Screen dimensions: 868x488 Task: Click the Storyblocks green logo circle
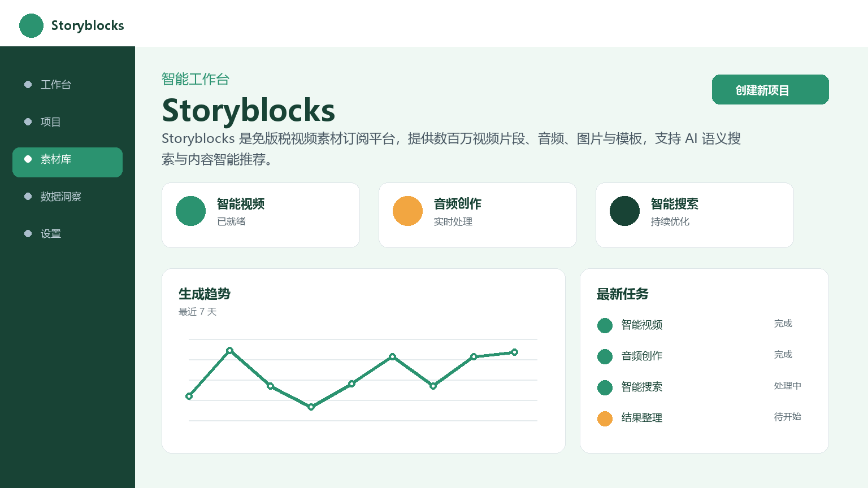(x=31, y=25)
